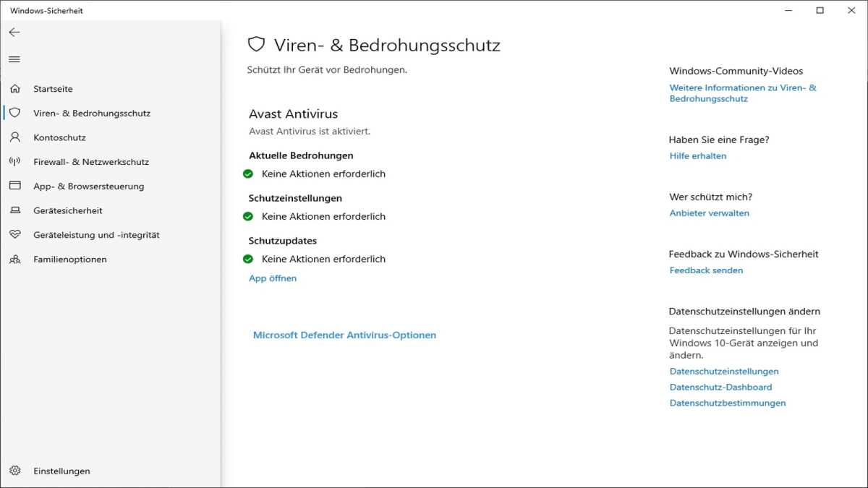Click the Schutzeinstellungen label
Viewport: 868px width, 488px height.
tap(295, 198)
